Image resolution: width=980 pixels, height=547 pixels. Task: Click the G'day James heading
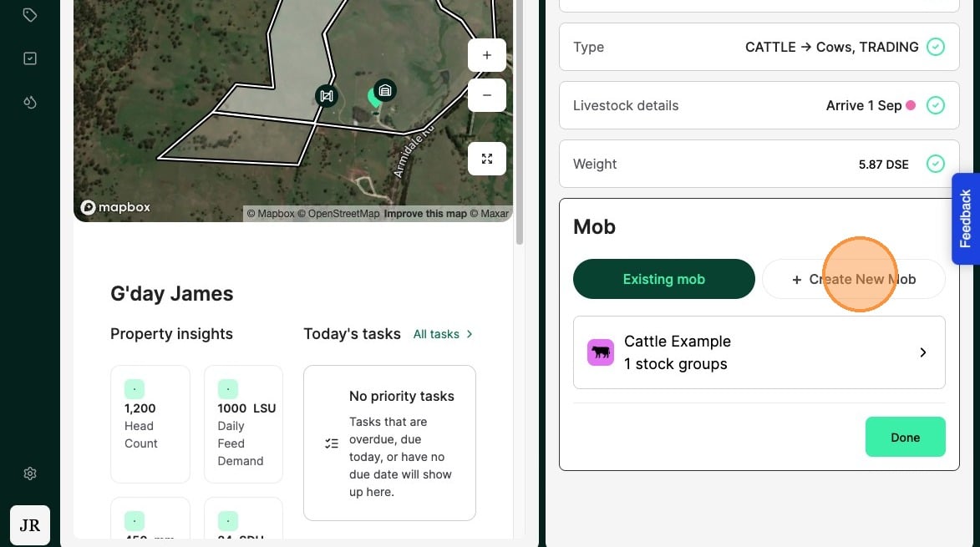[x=172, y=293]
